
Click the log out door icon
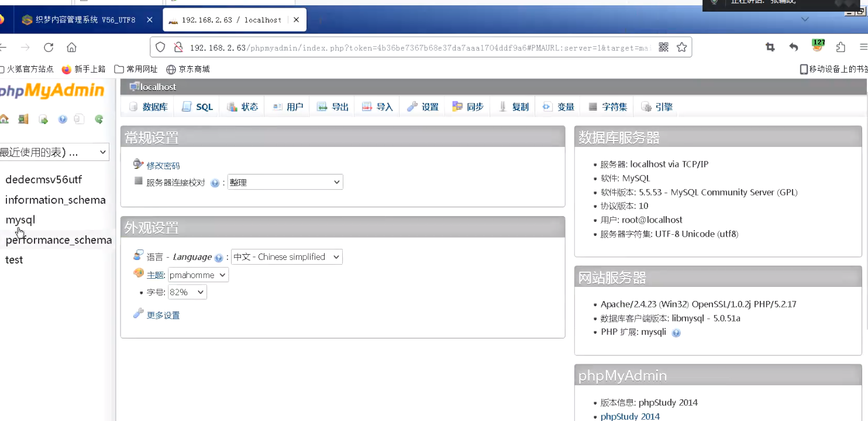coord(23,119)
